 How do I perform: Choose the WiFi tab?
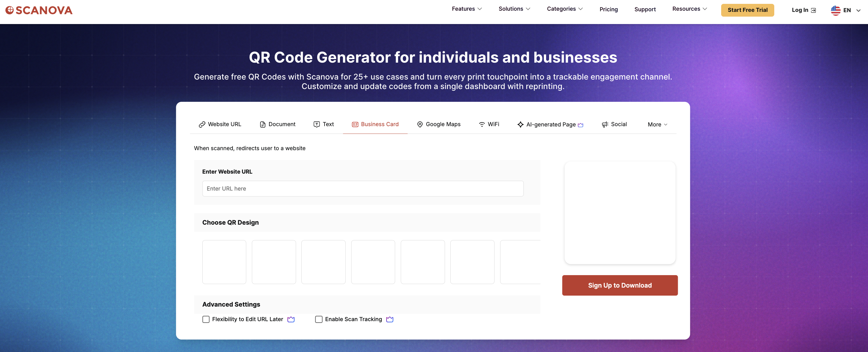click(x=489, y=124)
